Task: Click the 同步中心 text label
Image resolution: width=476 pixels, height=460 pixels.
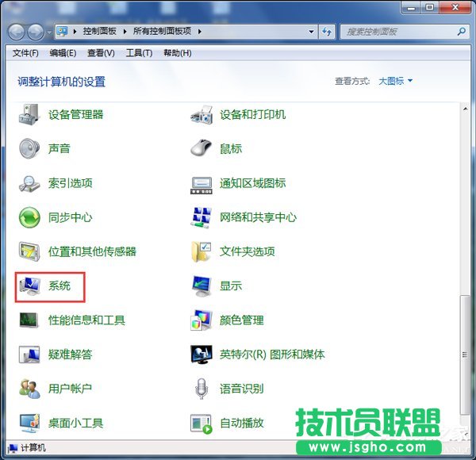Action: pyautogui.click(x=70, y=217)
